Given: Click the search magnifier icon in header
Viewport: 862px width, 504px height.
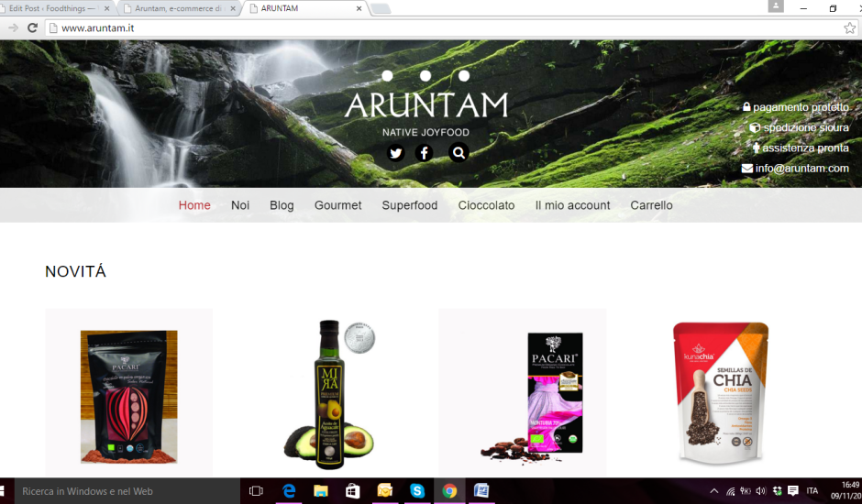Looking at the screenshot, I should pos(459,152).
